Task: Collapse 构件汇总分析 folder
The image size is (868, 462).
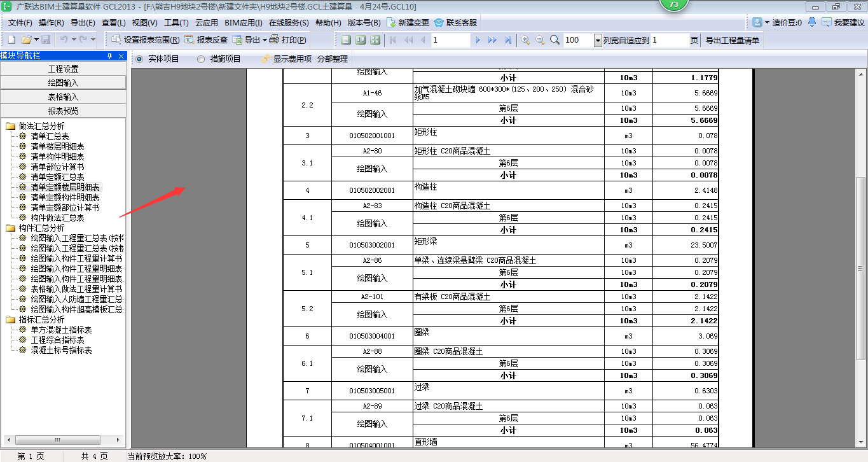Action: (x=11, y=228)
